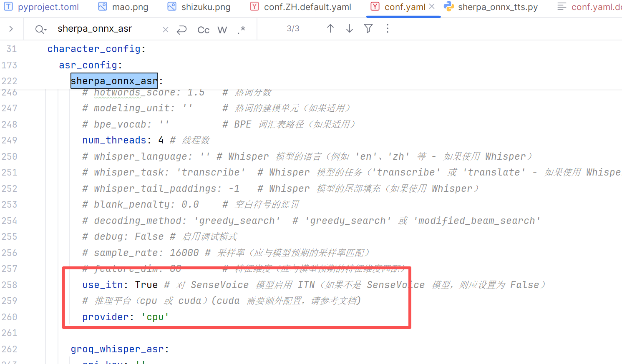
Task: Click the pyproject.toml file icon
Action: (8, 7)
